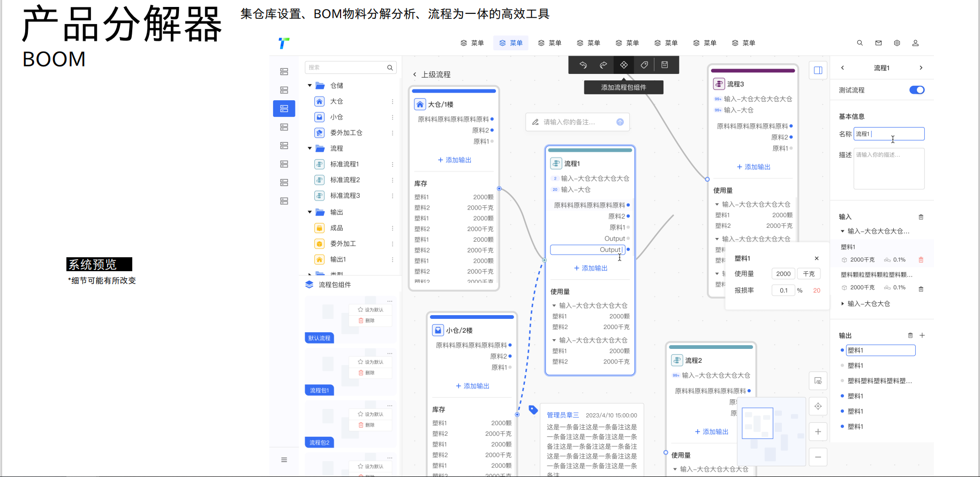Click the highlighted blue left sidebar icon
980x477 pixels.
tap(284, 109)
